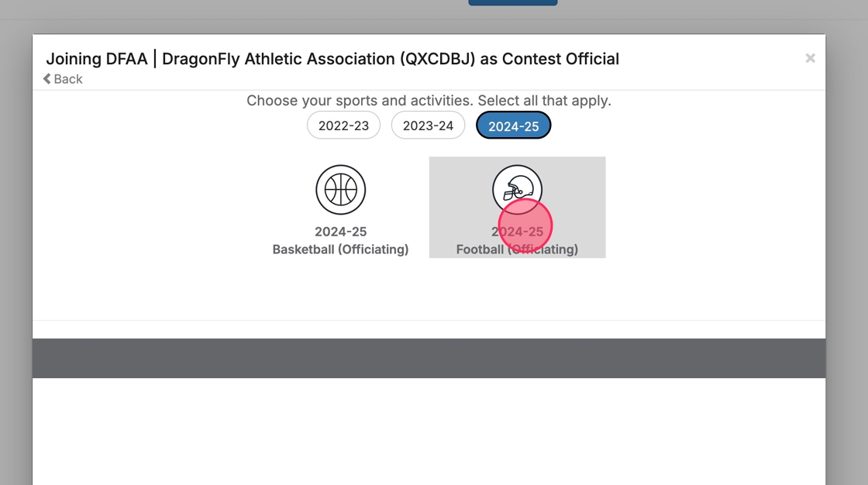Click the dark gray footer bar
Viewport: 868px width, 485px height.
(x=429, y=358)
